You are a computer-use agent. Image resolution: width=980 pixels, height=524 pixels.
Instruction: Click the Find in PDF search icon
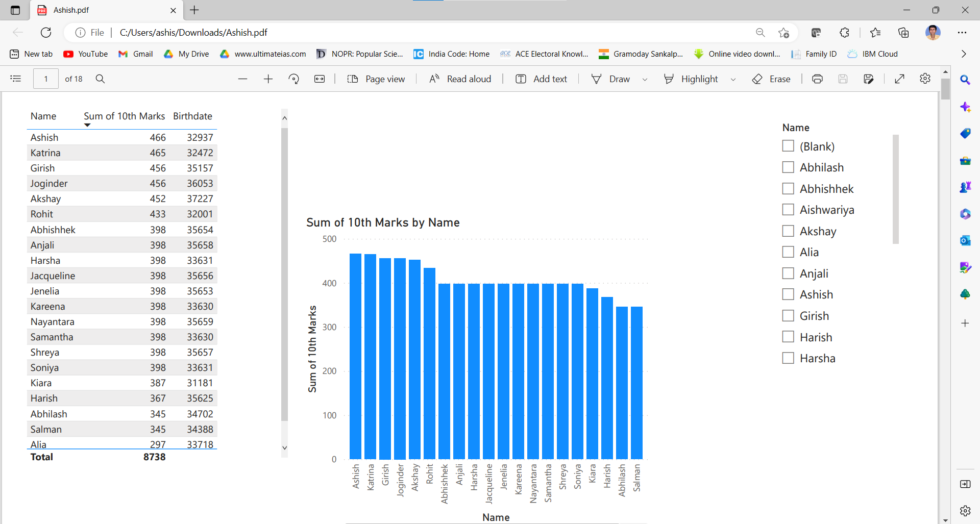(x=100, y=79)
